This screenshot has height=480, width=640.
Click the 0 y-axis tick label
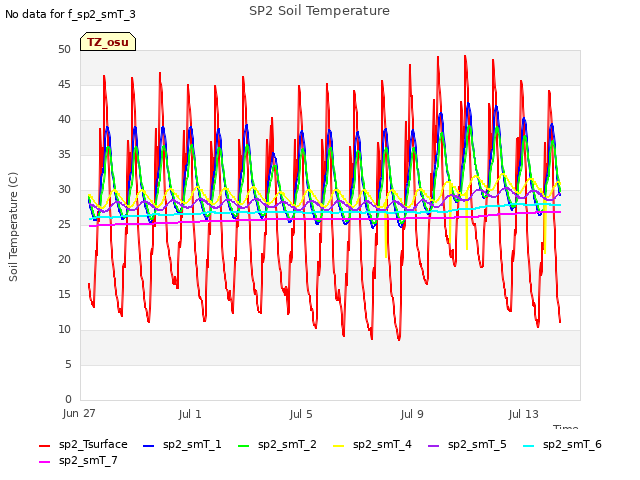tap(68, 399)
